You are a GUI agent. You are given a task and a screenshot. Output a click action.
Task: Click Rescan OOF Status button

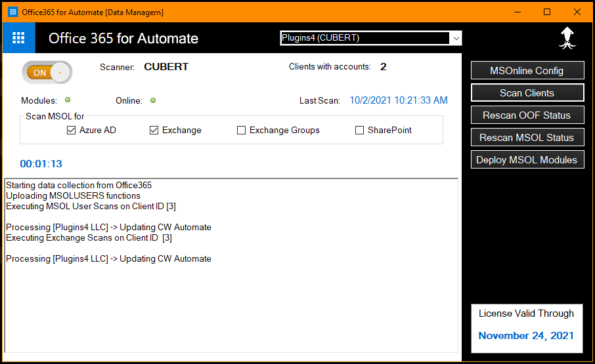point(527,115)
